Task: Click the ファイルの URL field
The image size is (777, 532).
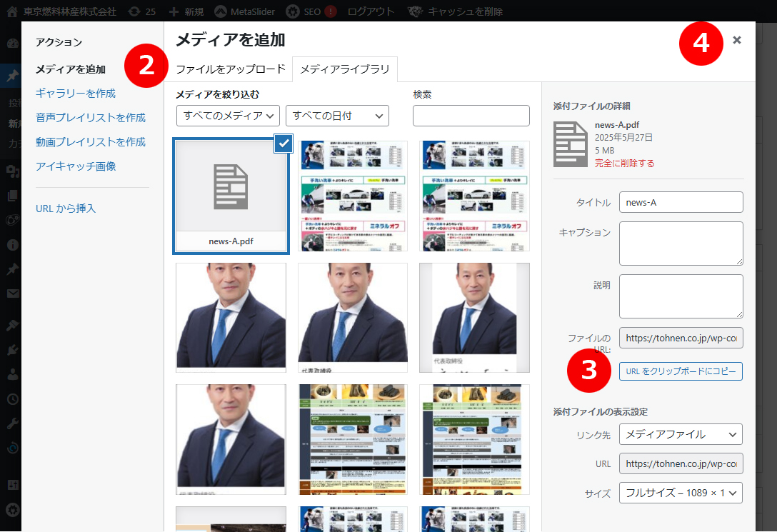Action: click(681, 338)
